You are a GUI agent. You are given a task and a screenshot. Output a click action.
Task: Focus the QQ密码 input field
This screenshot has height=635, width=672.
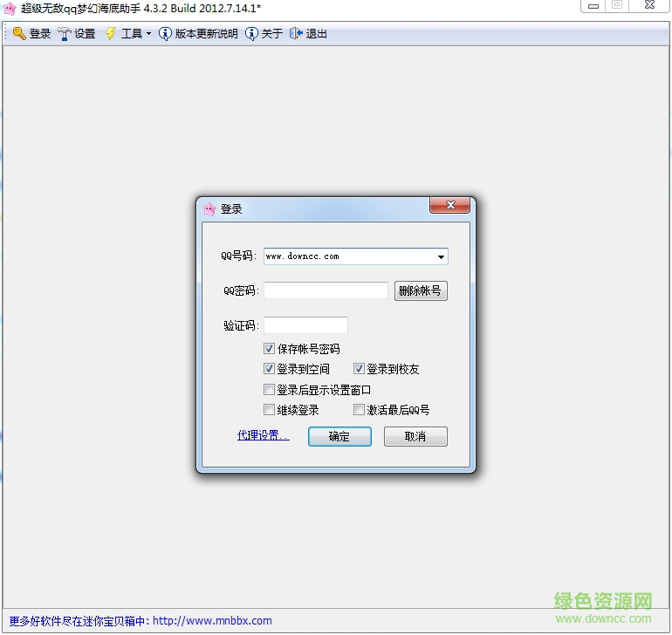[326, 290]
